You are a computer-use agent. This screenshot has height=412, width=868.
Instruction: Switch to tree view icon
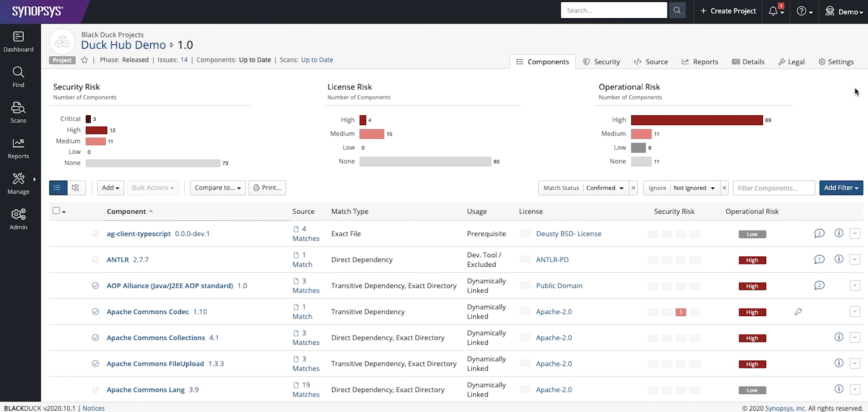tap(76, 188)
